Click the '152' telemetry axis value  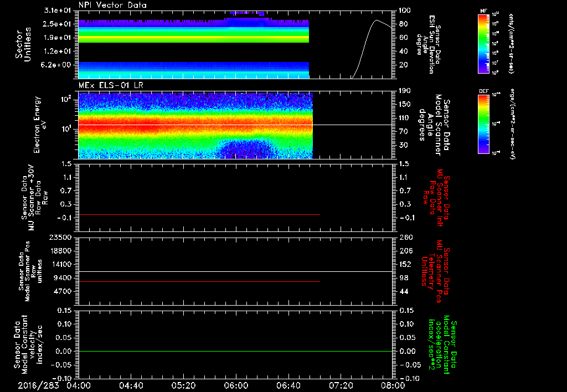406,264
